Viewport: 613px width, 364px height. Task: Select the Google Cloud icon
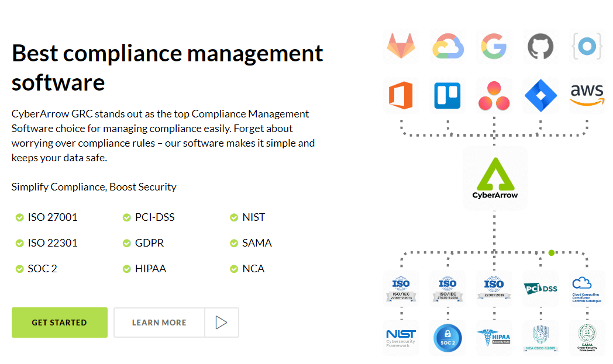447,46
